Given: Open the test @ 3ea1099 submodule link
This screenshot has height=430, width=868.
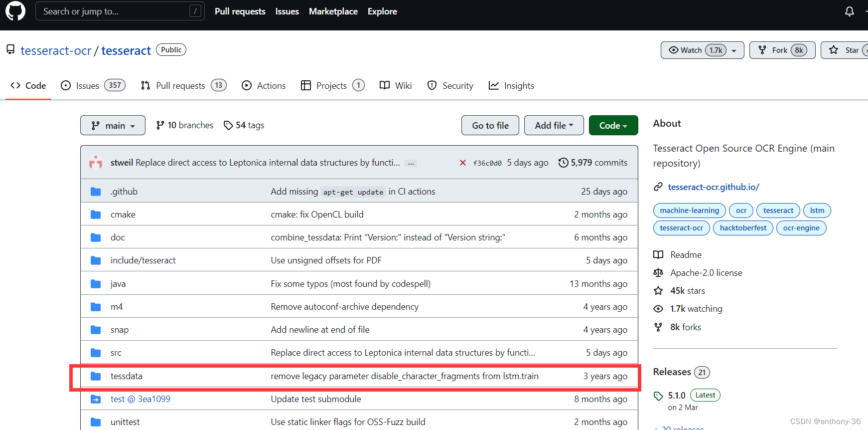Looking at the screenshot, I should (141, 399).
